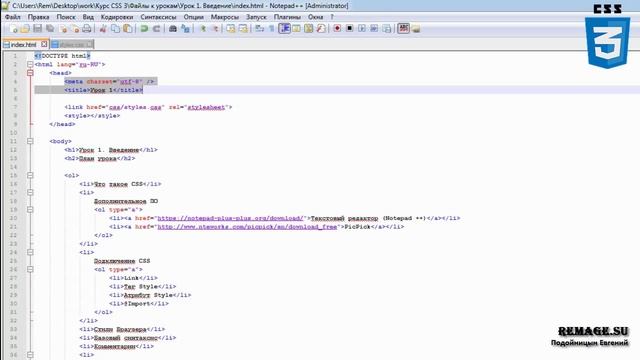
Task: Open the Синтаксисы menu
Action: pos(158,17)
